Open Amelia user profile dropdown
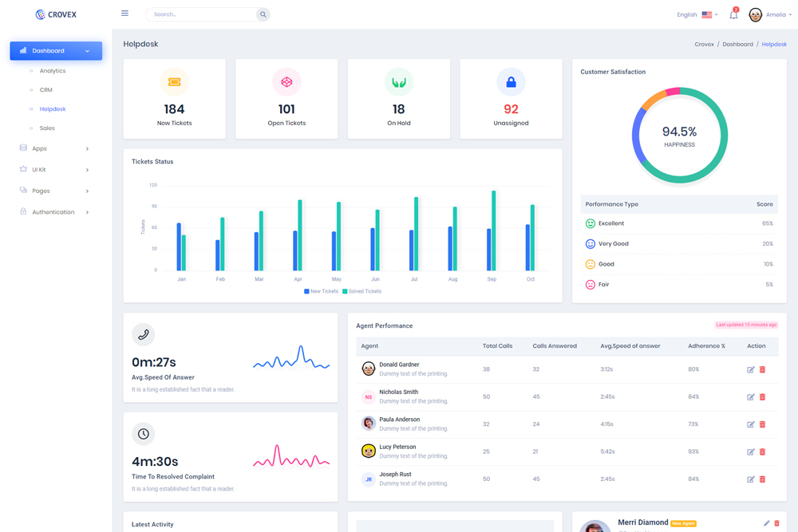The width and height of the screenshot is (798, 532). (770, 14)
